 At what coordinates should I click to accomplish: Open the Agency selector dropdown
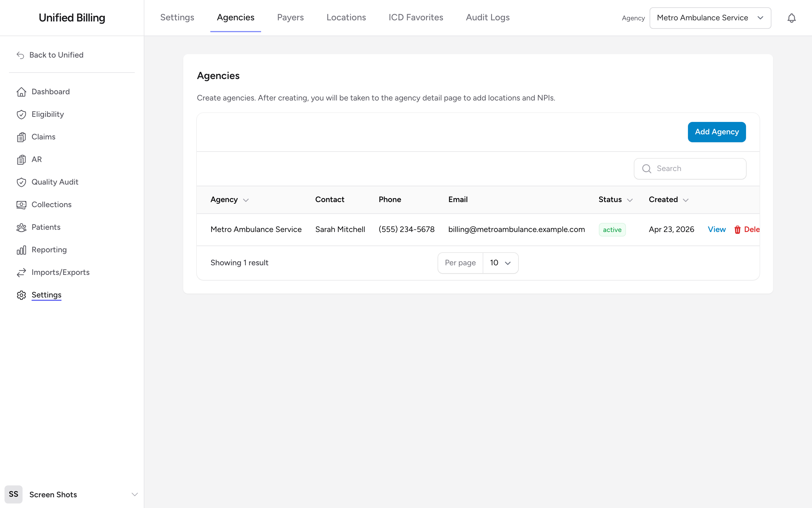(x=710, y=18)
